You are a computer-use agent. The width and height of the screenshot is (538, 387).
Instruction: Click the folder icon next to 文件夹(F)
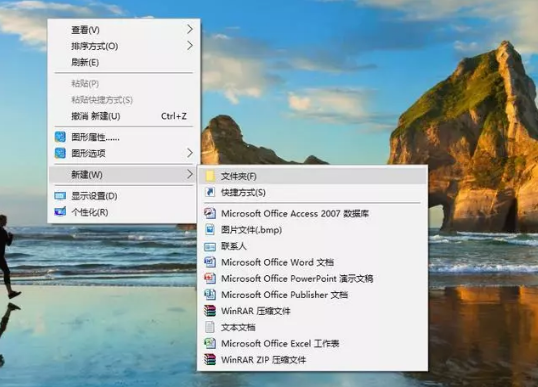[x=210, y=176]
